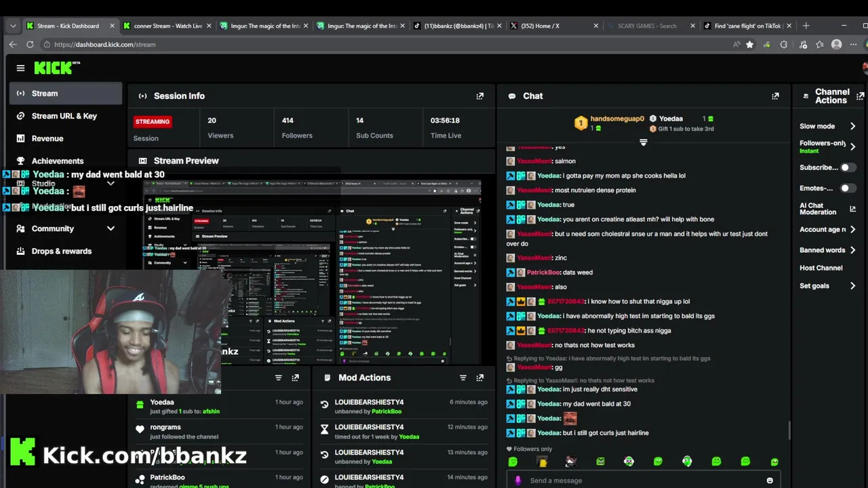Open a new browser tab with the plus
Screen dimensions: 868x488
pyautogui.click(x=806, y=26)
